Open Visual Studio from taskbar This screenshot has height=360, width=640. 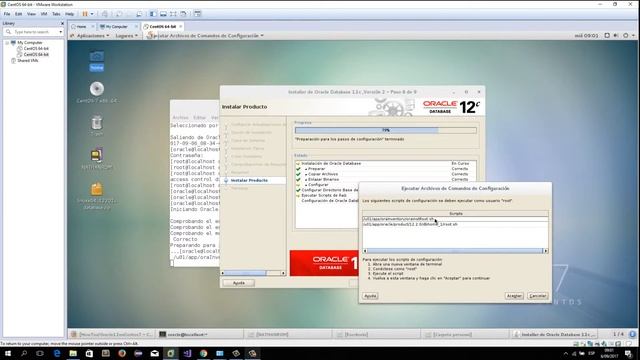pos(187,353)
